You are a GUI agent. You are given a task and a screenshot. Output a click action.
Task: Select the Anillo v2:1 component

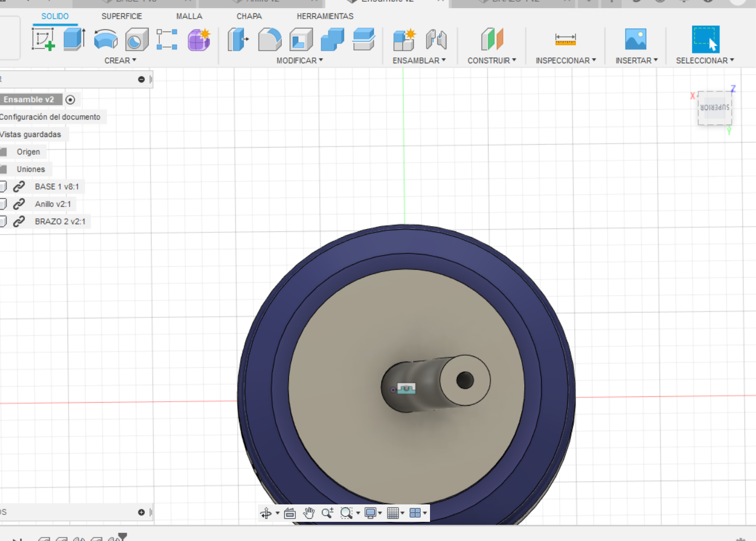53,204
